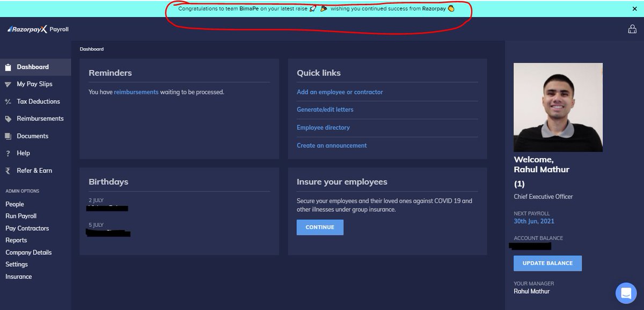
Task: Dismiss the congratulations banner with X
Action: pos(635,9)
